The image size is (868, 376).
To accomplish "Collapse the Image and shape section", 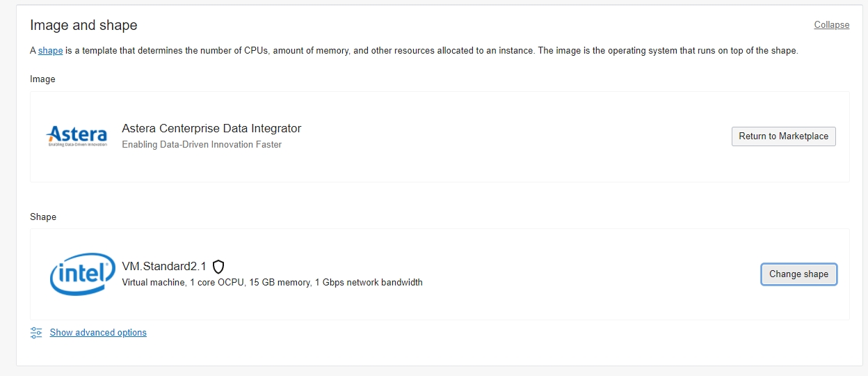I will coord(831,25).
